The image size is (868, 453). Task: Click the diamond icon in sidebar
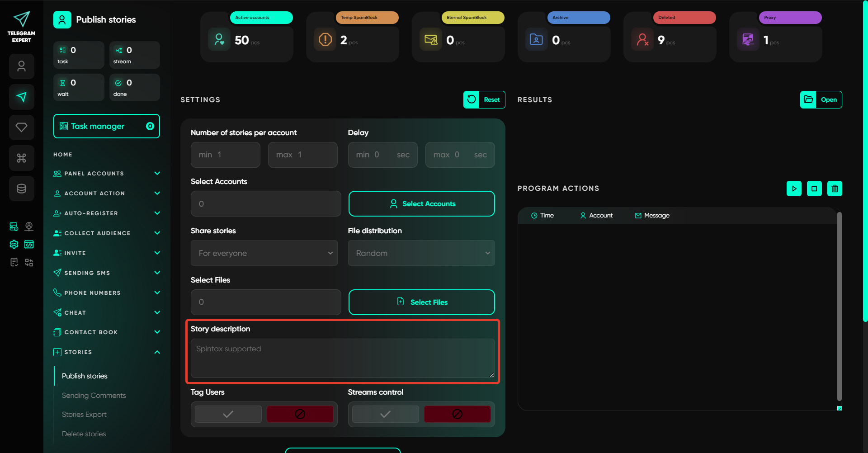pos(22,127)
